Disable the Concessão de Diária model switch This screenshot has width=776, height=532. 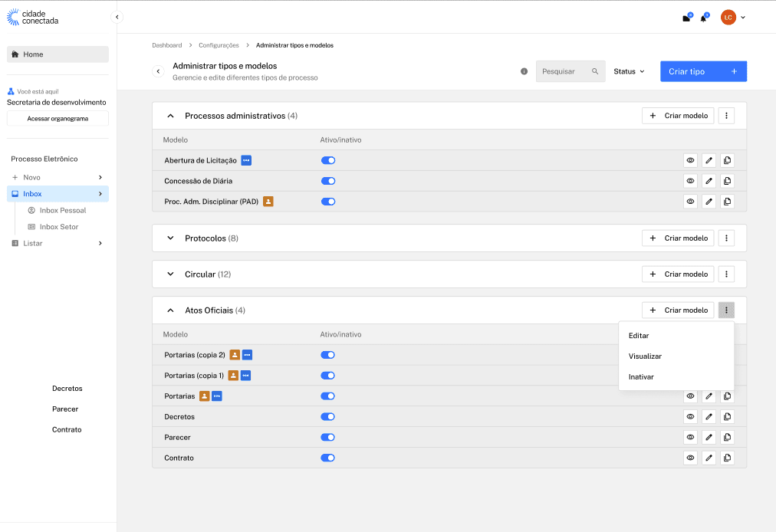click(328, 181)
